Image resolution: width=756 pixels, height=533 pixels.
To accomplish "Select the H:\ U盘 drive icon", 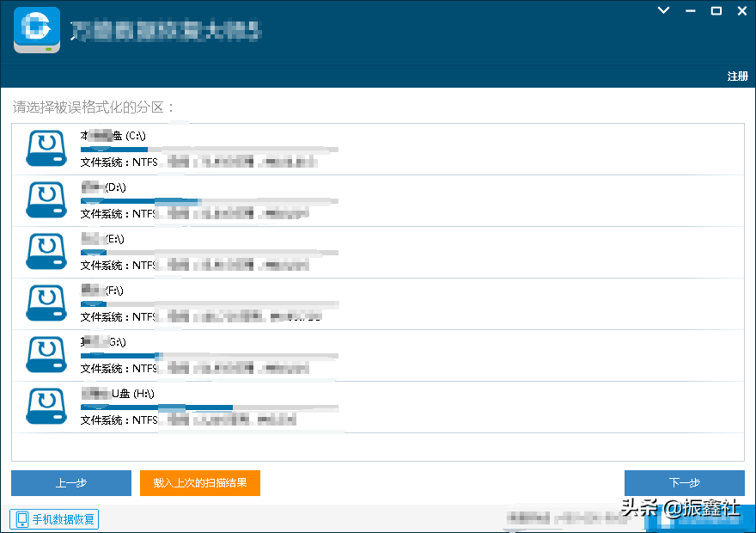I will coord(46,406).
